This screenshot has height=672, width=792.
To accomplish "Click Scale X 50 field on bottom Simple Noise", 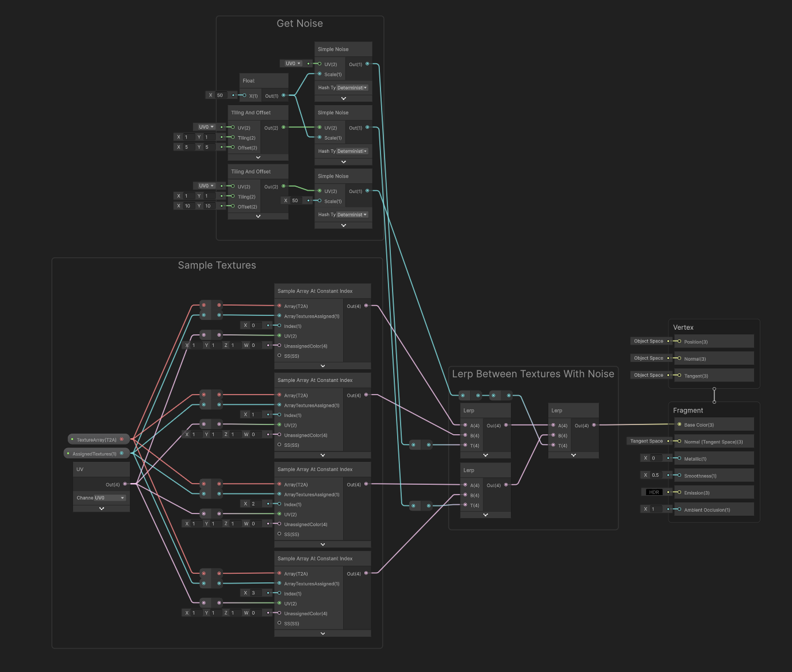I will 297,200.
